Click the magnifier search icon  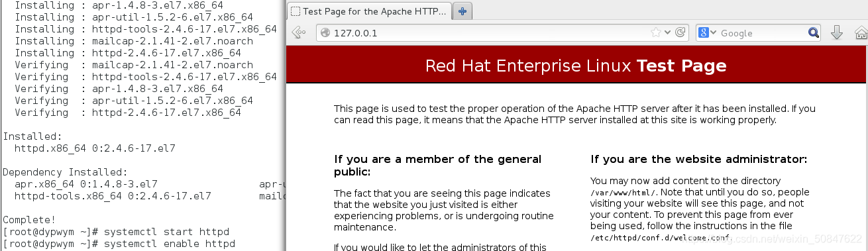814,33
